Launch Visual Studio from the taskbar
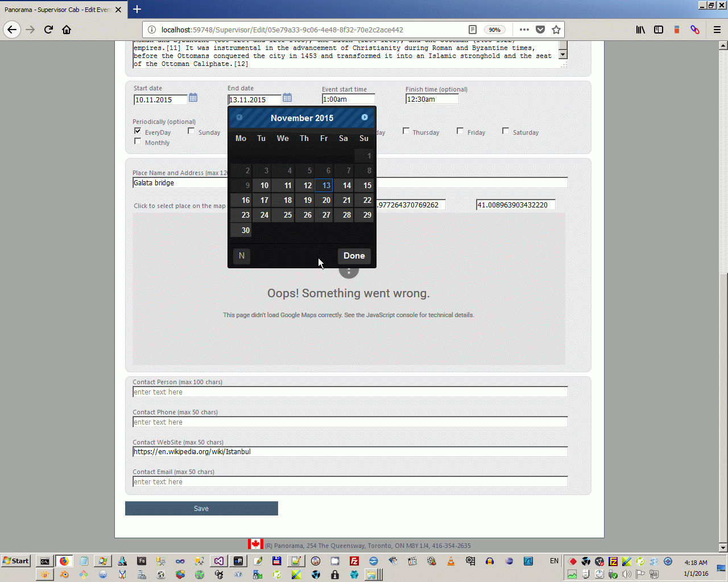Screen dimensions: 728x582 click(219, 561)
